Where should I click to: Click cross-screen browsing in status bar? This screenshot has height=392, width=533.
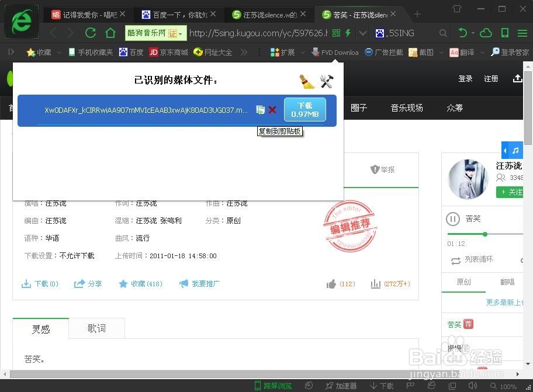(274, 386)
